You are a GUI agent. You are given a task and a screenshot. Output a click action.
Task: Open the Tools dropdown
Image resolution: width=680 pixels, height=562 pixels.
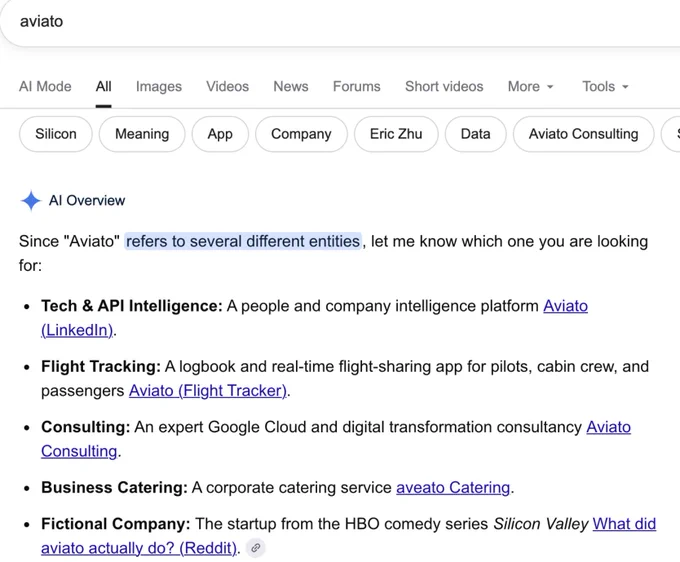(x=605, y=86)
